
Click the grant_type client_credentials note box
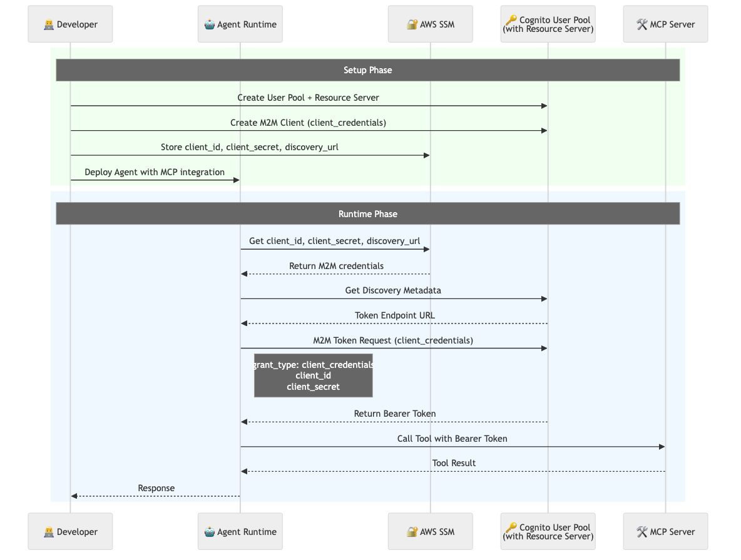(x=313, y=375)
